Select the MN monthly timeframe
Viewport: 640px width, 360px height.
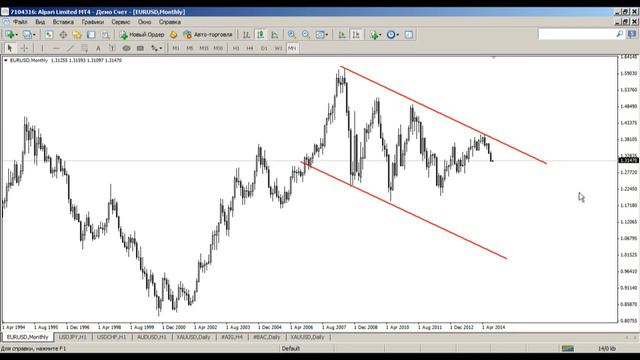pyautogui.click(x=292, y=48)
